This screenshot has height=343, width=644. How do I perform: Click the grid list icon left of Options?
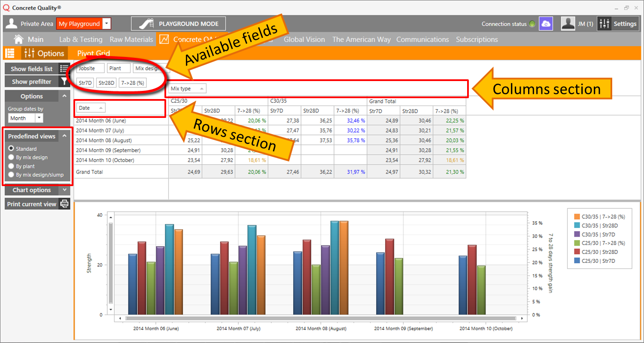9,53
